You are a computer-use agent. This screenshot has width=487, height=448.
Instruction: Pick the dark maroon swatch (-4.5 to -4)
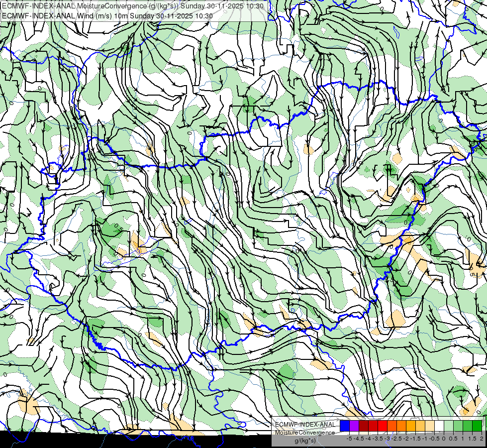click(x=364, y=426)
